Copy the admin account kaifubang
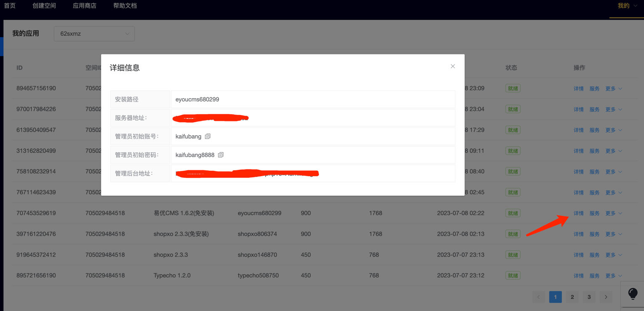 click(208, 137)
